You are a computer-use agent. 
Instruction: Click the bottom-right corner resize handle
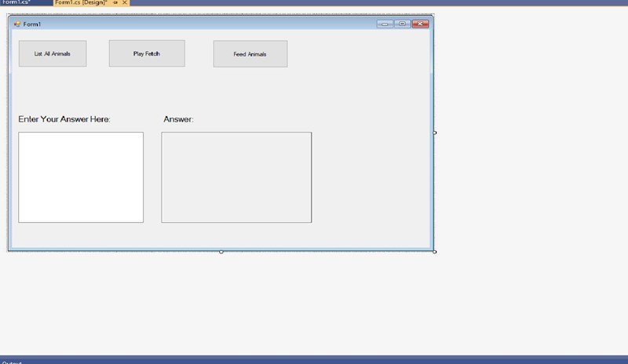(x=435, y=252)
